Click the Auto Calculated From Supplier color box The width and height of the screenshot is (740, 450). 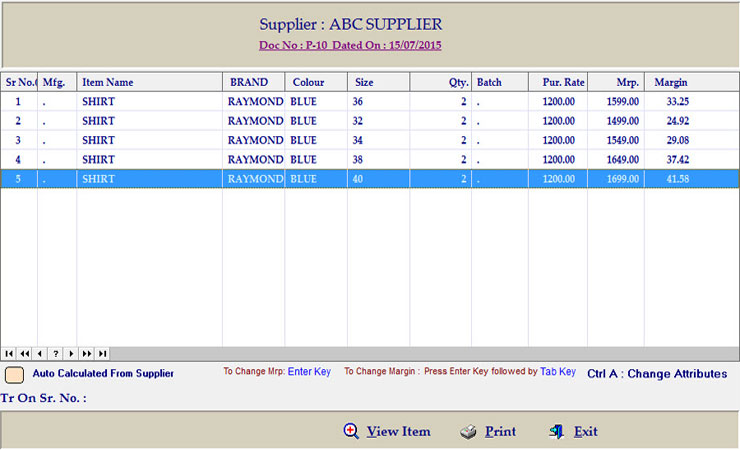(15, 375)
